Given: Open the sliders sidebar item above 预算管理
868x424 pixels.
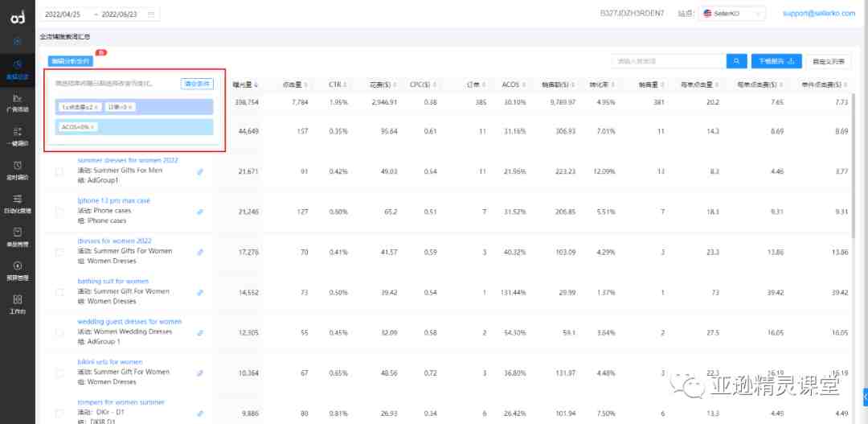Looking at the screenshot, I should click(x=17, y=204).
